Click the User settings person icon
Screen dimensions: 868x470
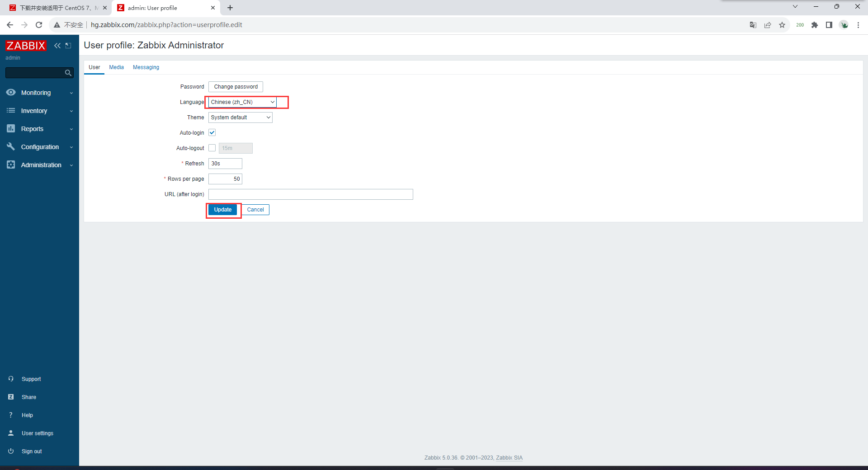pos(11,433)
